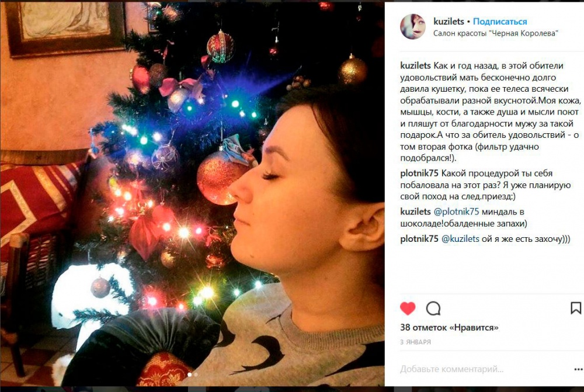Click the @plotnik75 mention in reply
The height and width of the screenshot is (392, 584).
pyautogui.click(x=456, y=211)
